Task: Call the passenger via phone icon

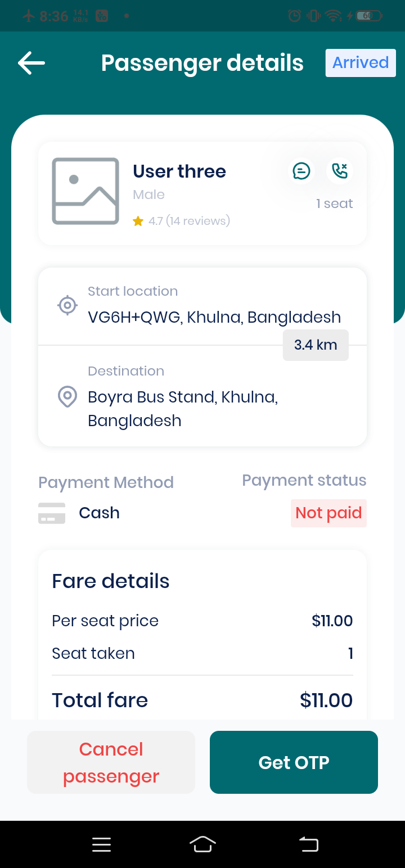Action: tap(340, 170)
